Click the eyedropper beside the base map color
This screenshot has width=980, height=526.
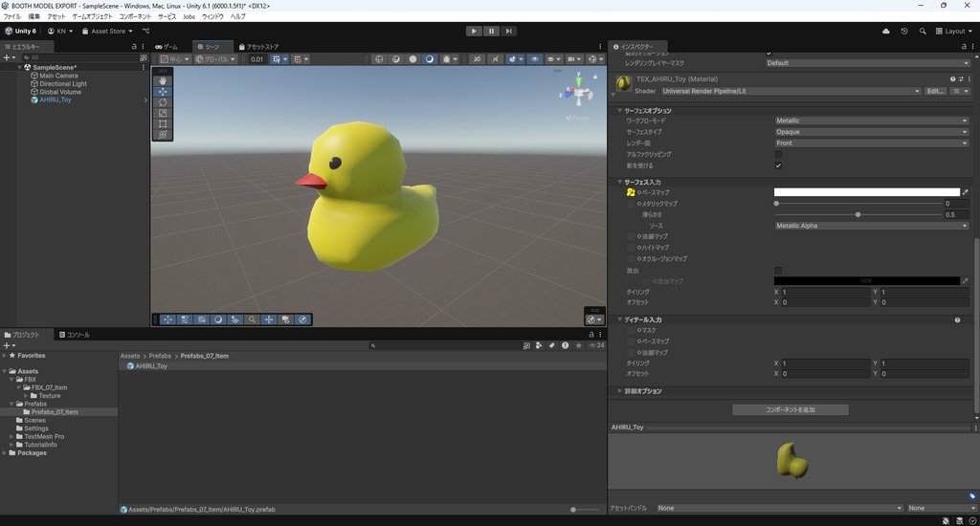pos(965,192)
